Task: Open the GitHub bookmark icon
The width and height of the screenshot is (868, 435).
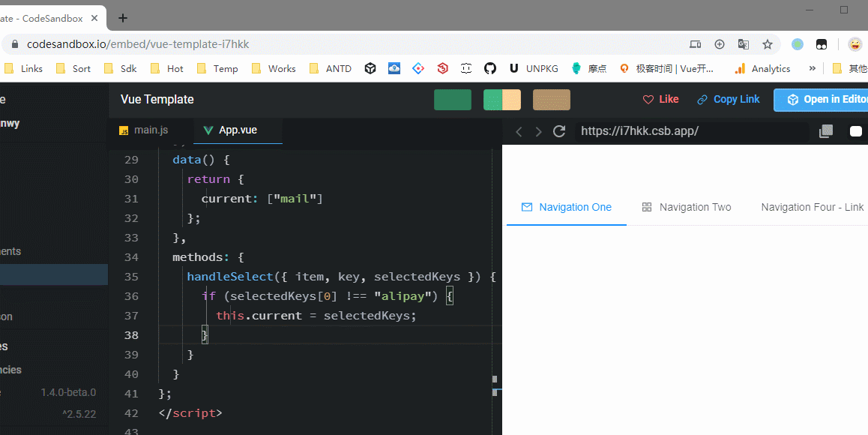Action: (490, 68)
